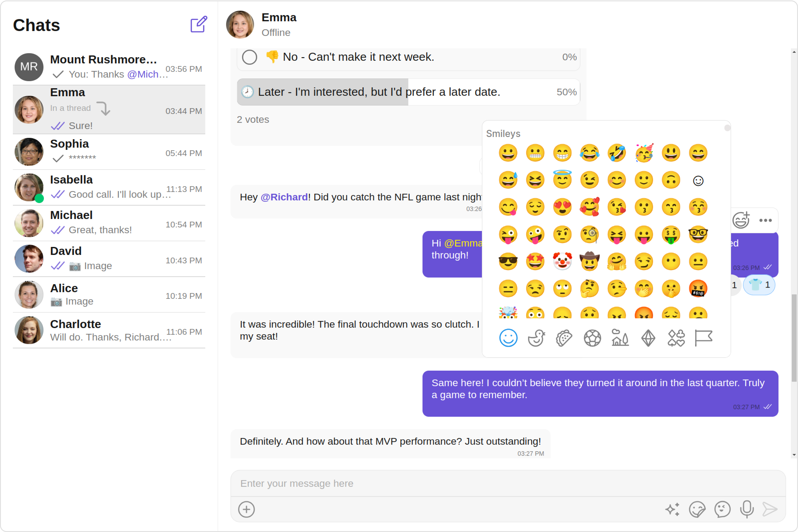Click the add reaction smiley icon
This screenshot has height=532, width=798.
741,220
